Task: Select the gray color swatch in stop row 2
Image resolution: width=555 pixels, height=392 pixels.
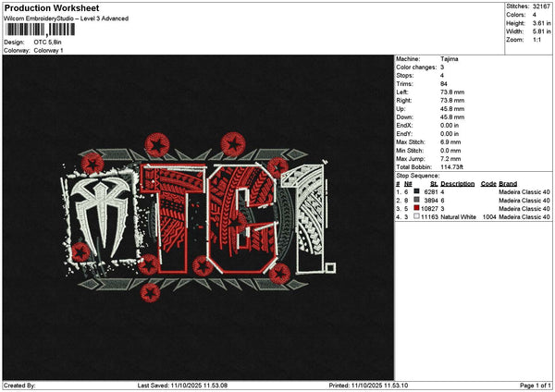Action: pos(416,200)
